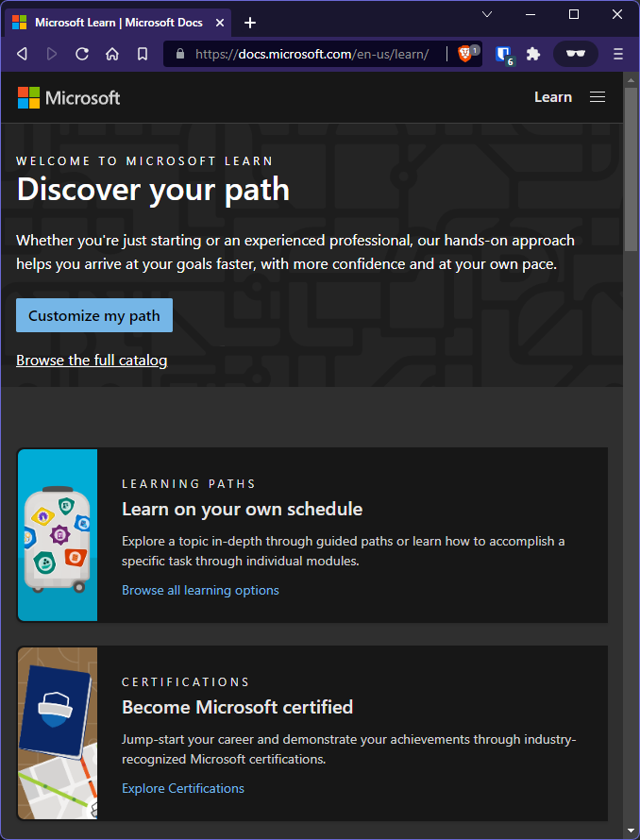Click the suitcase learning paths thumbnail
The height and width of the screenshot is (840, 640).
click(x=58, y=535)
